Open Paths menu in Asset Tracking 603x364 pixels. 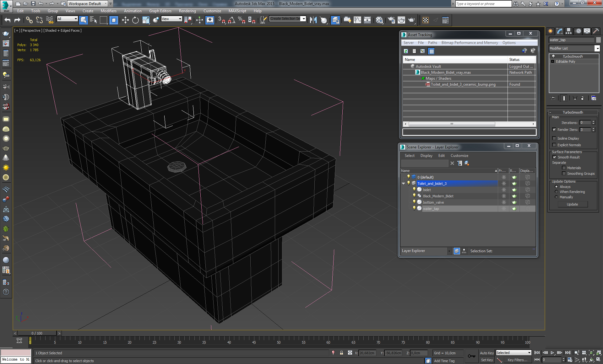[432, 43]
